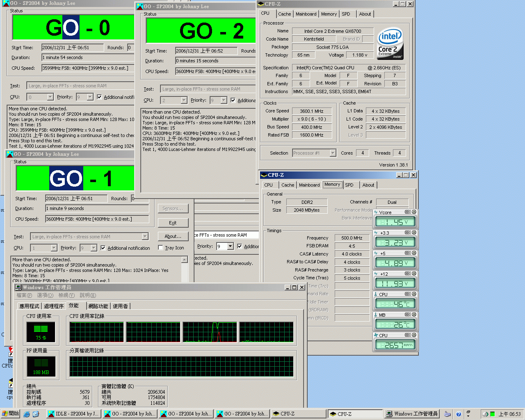Click the About... button in SP2004
This screenshot has width=525, height=420.
tap(173, 236)
